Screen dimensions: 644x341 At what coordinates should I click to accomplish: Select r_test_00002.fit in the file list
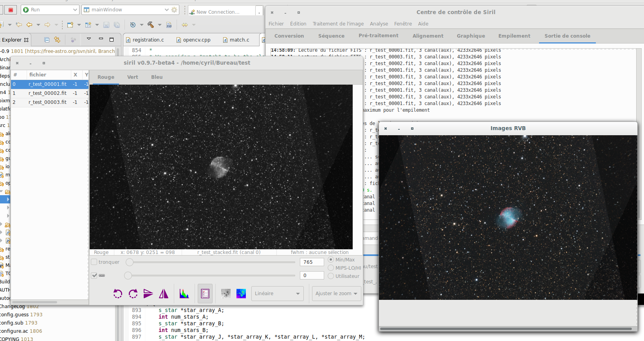(47, 93)
